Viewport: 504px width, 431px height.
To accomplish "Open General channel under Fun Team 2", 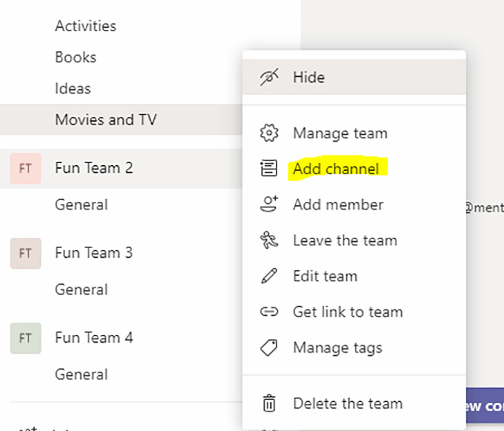I will click(x=81, y=205).
